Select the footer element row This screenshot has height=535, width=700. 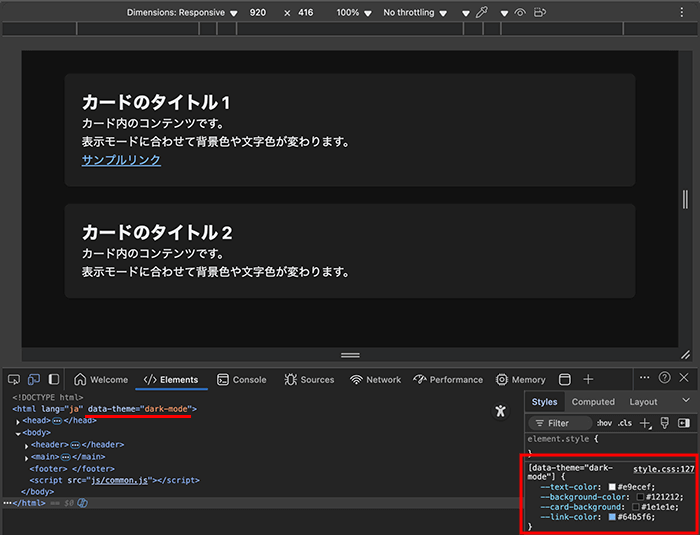[72, 468]
